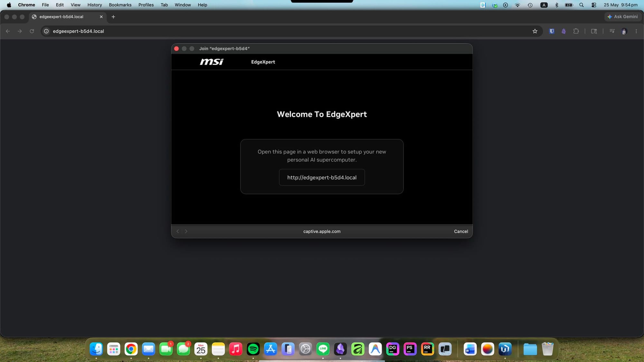Open Messages from the Dock
The height and width of the screenshot is (362, 644).
184,349
